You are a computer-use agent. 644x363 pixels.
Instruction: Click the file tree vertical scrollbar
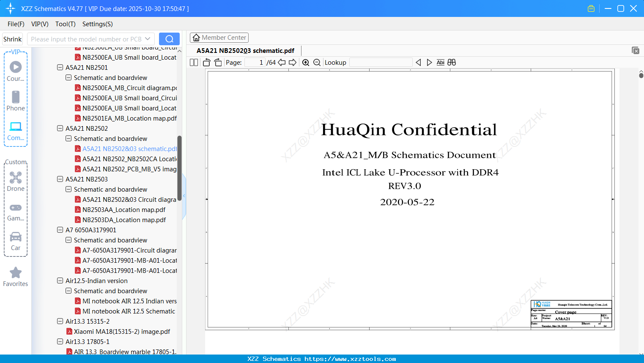179,168
